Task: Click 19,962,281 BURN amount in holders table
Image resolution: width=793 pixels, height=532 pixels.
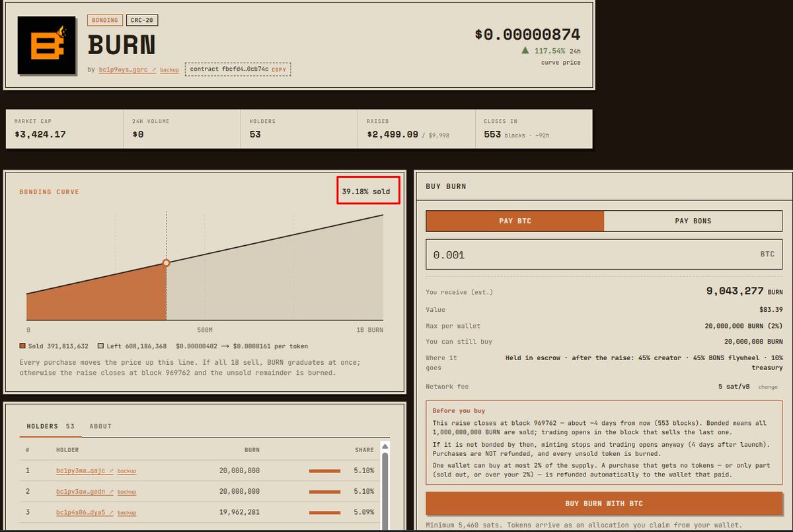Action: tap(239, 512)
